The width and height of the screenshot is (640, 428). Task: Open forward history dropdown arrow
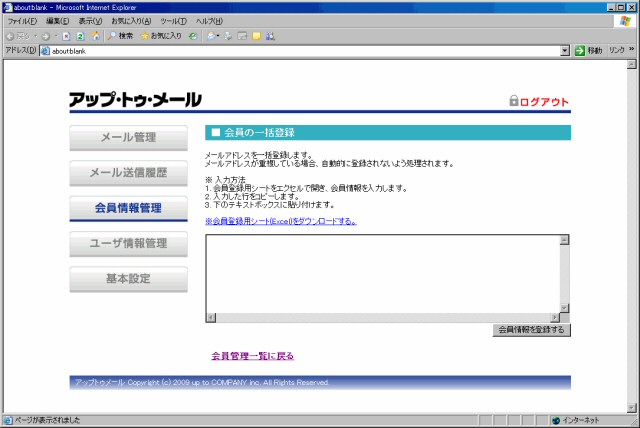click(x=56, y=36)
